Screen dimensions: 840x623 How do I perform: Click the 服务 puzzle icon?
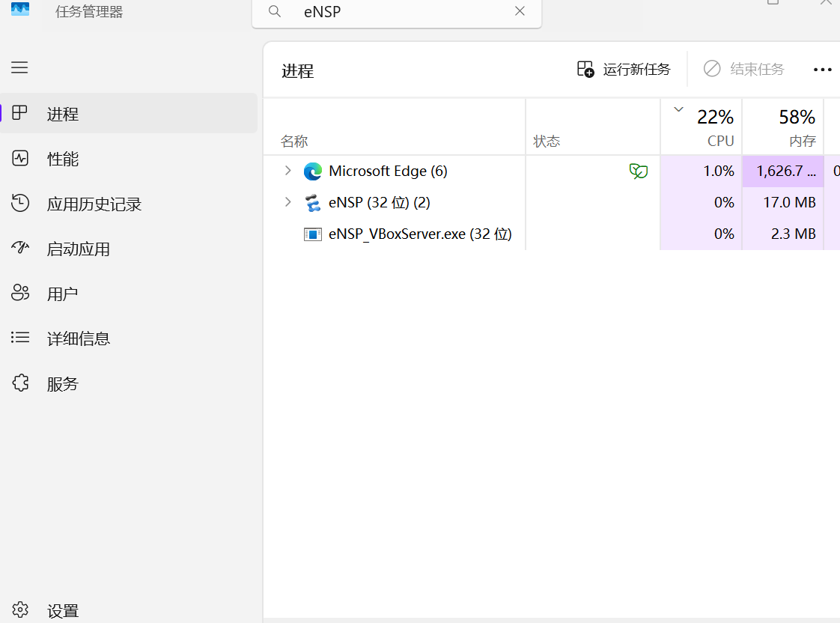click(20, 383)
